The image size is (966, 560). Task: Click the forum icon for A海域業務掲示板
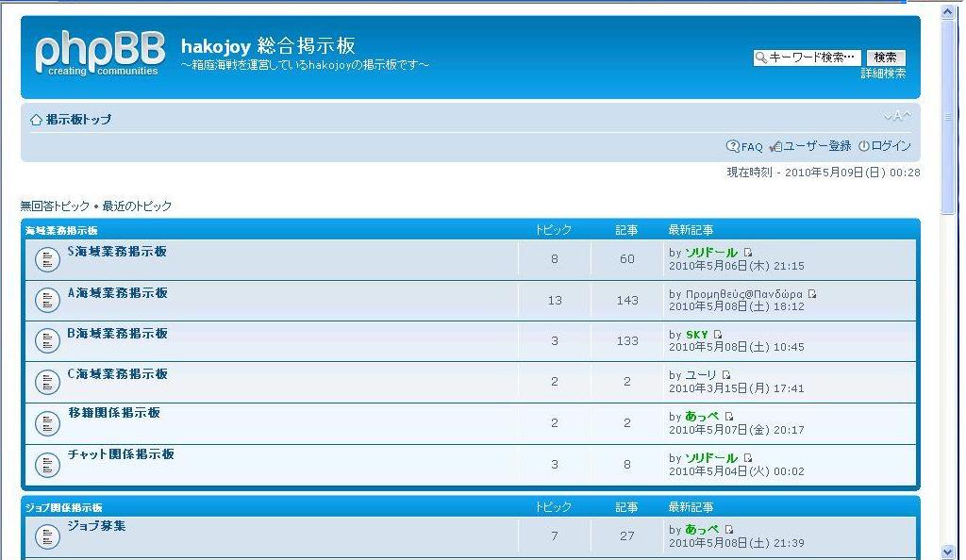click(47, 301)
